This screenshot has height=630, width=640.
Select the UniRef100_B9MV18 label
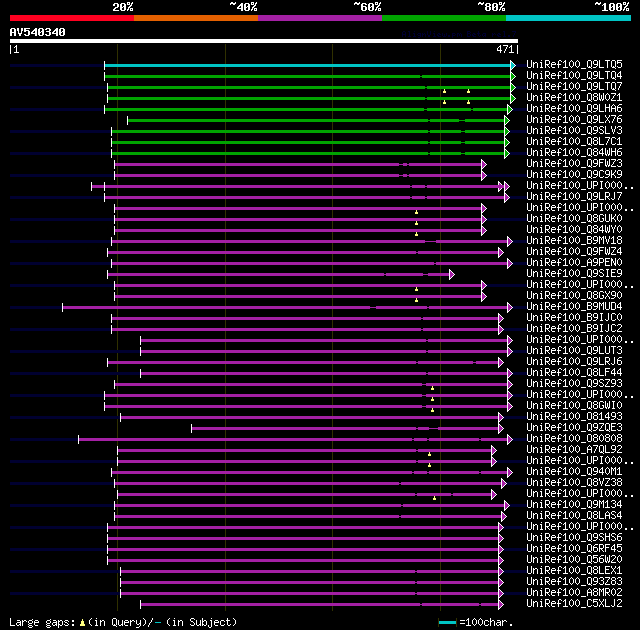tap(574, 241)
